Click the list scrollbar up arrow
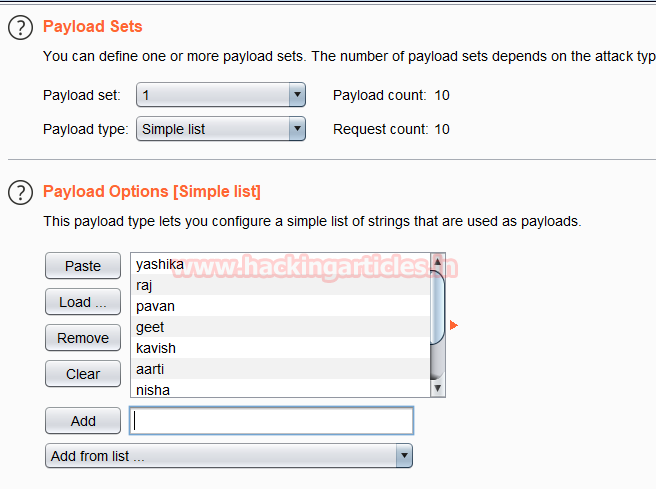The width and height of the screenshot is (656, 489). 438,263
